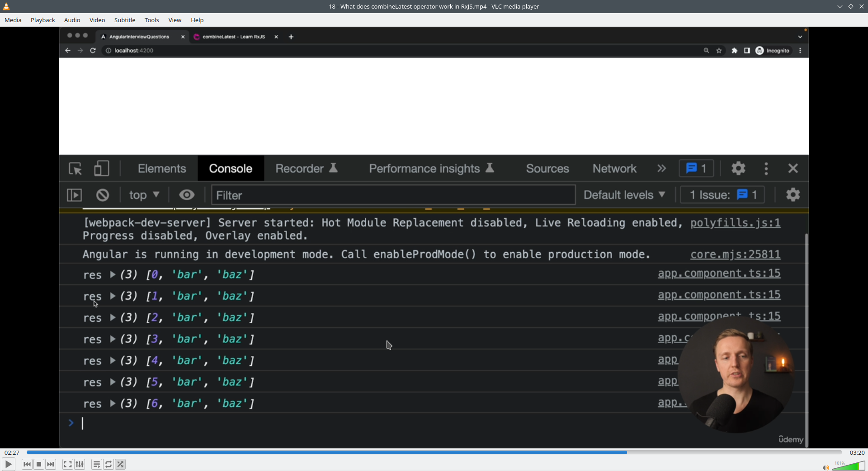Image resolution: width=868 pixels, height=471 pixels.
Task: Click the VLC cone icon in title bar
Action: click(6, 6)
